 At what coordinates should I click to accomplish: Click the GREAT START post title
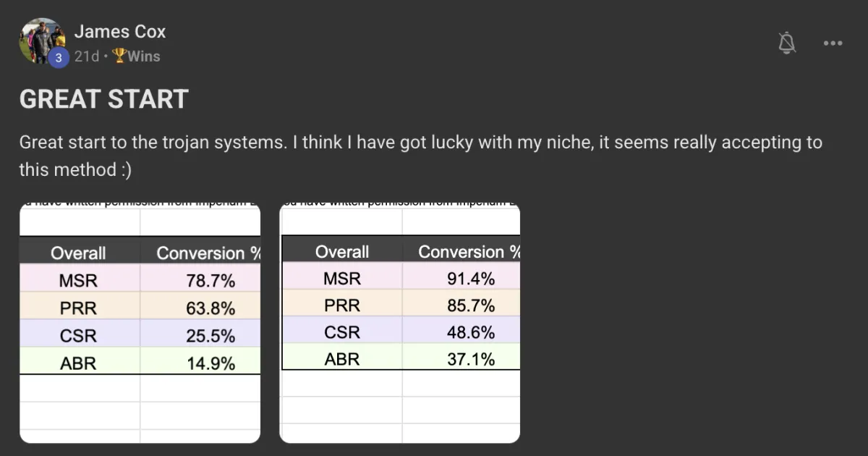(x=104, y=99)
